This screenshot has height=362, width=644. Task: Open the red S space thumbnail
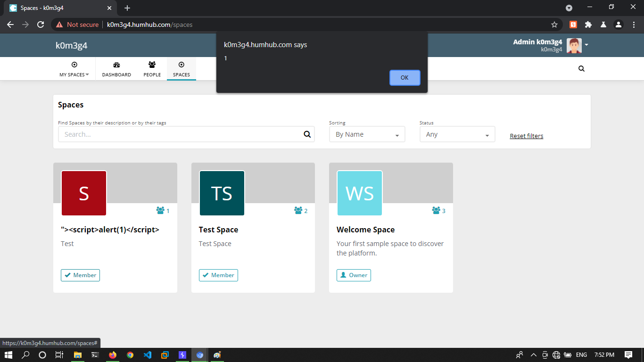(84, 193)
